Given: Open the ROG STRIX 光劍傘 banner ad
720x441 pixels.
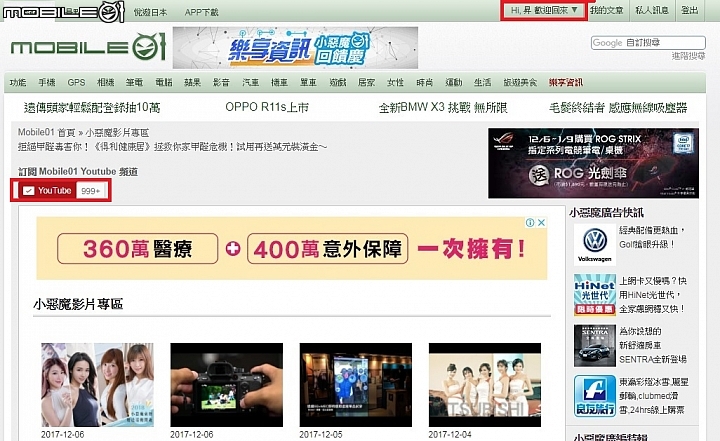Looking at the screenshot, I should (593, 163).
